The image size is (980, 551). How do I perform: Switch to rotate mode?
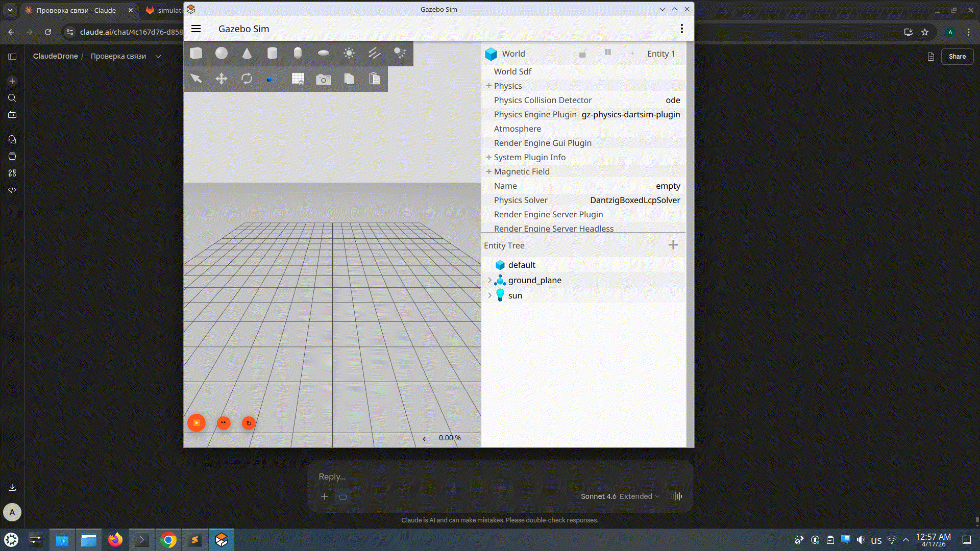click(247, 79)
